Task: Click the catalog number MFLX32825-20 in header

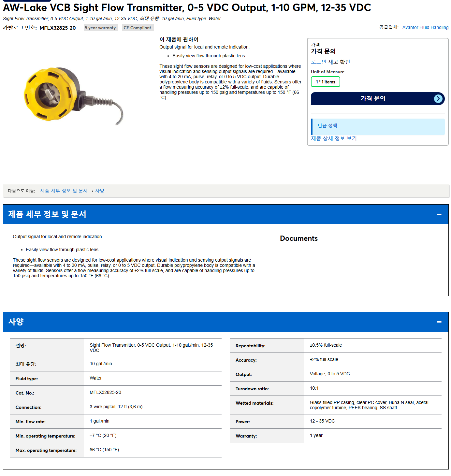Action: tap(58, 28)
